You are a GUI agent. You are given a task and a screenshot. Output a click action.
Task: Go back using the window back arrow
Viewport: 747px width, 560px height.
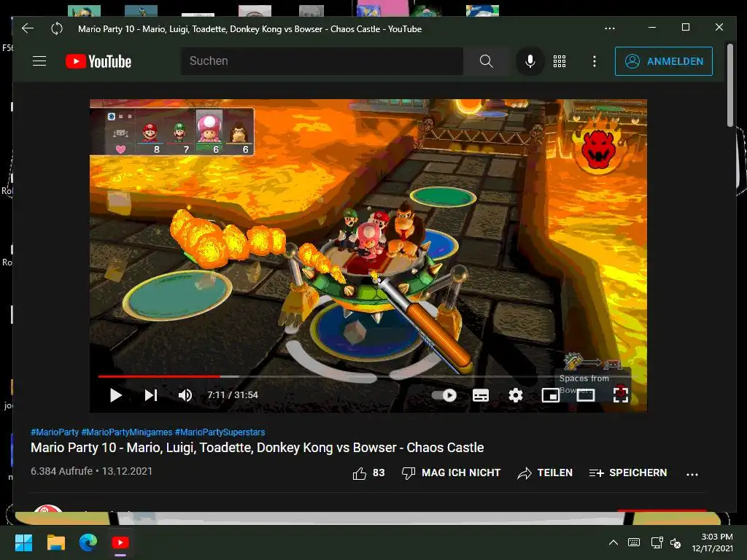click(x=28, y=28)
